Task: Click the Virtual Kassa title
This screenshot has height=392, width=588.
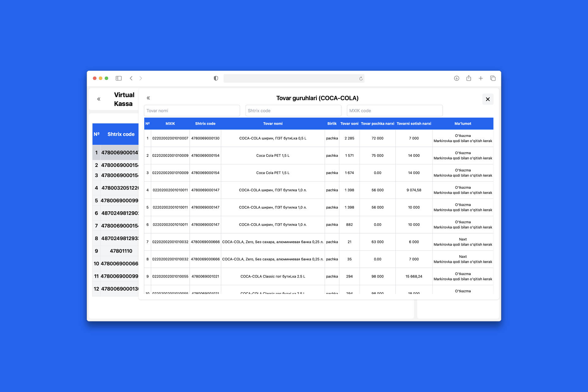Action: [124, 99]
